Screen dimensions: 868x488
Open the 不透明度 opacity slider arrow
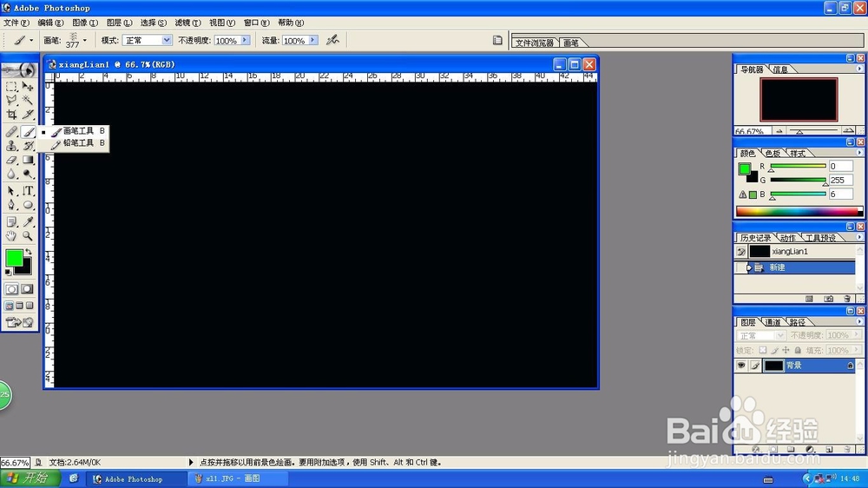point(246,40)
